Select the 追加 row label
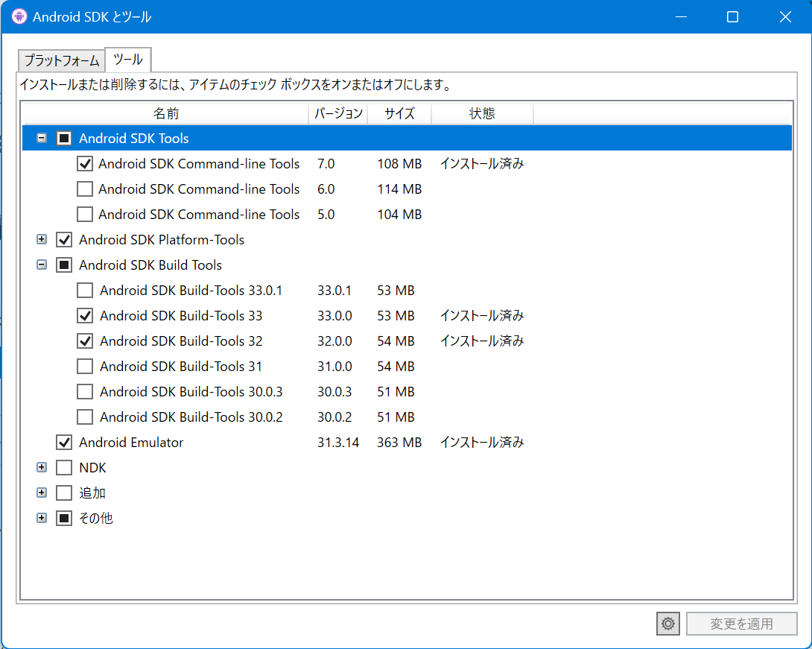This screenshot has height=649, width=812. 92,493
